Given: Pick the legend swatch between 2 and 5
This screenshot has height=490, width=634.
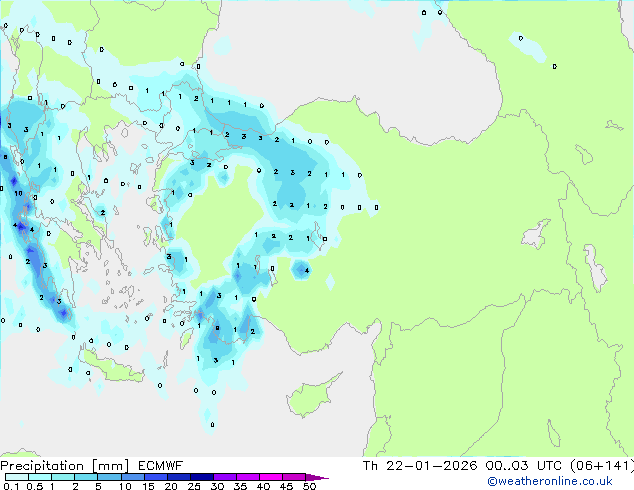Looking at the screenshot, I should tap(86, 477).
